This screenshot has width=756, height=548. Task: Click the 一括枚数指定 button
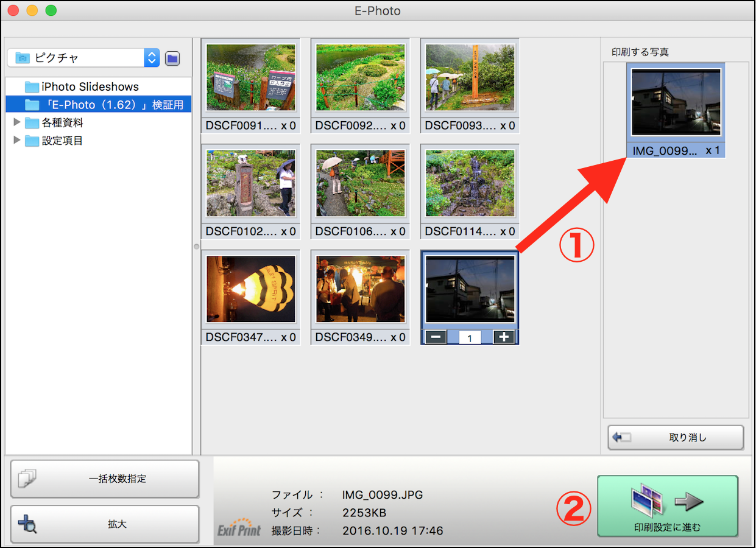(105, 479)
